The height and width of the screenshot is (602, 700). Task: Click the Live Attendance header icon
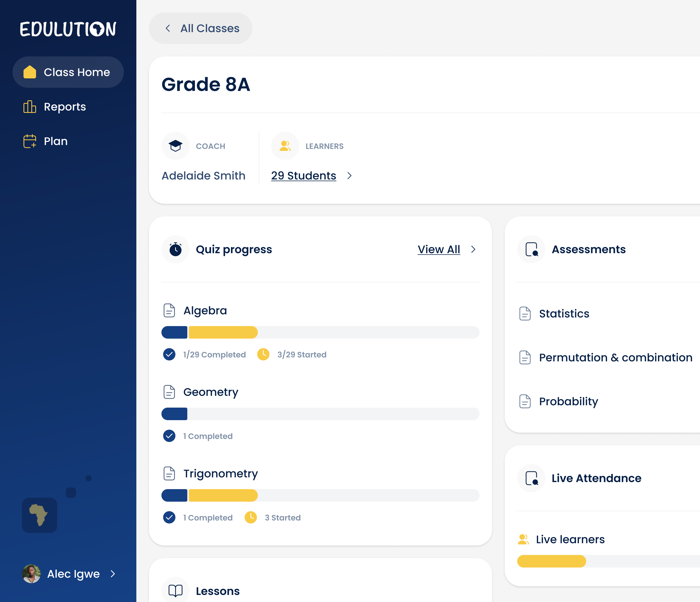[x=532, y=478]
